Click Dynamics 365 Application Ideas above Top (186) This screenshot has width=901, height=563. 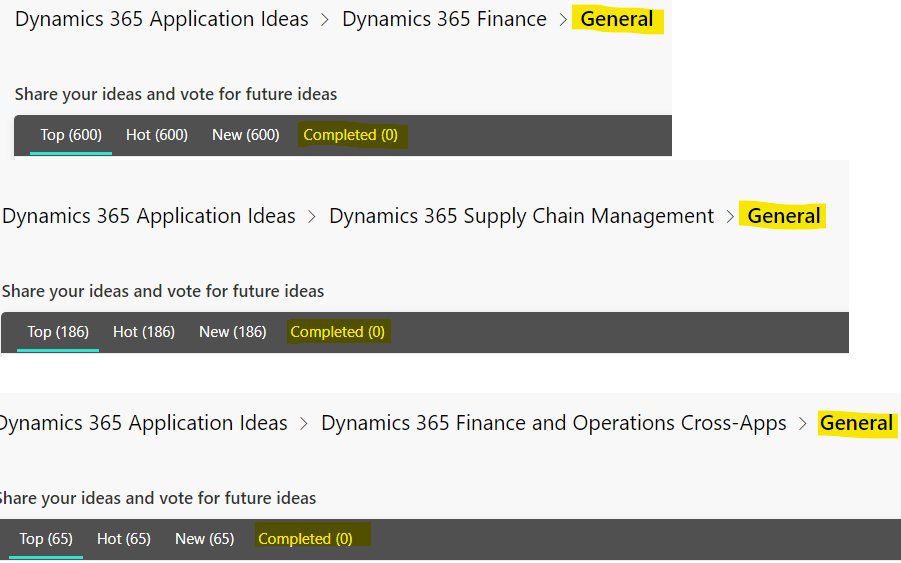[148, 216]
